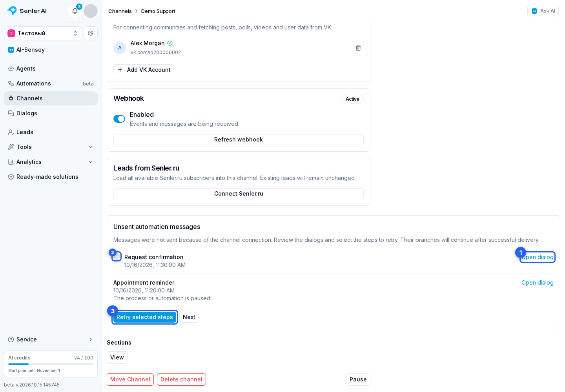
Task: Click Delete channel
Action: (181, 379)
